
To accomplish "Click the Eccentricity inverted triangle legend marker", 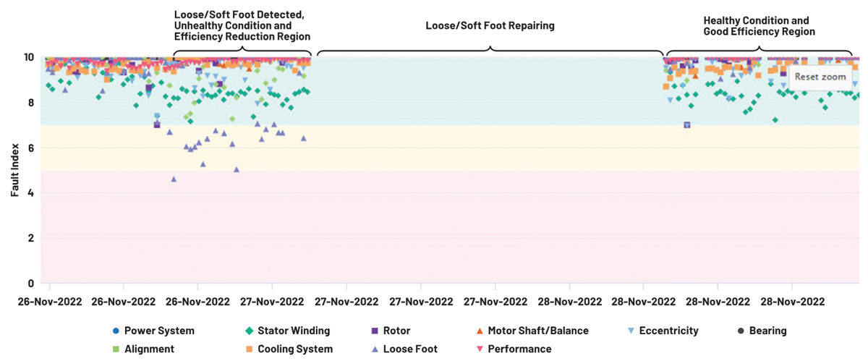I will (x=631, y=331).
